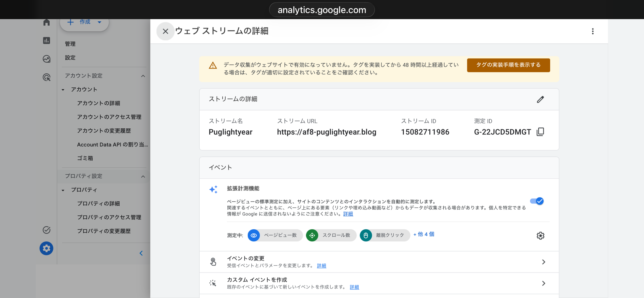The width and height of the screenshot is (644, 298).
Task: Click the sparkle enhanced measurement icon
Action: 213,189
